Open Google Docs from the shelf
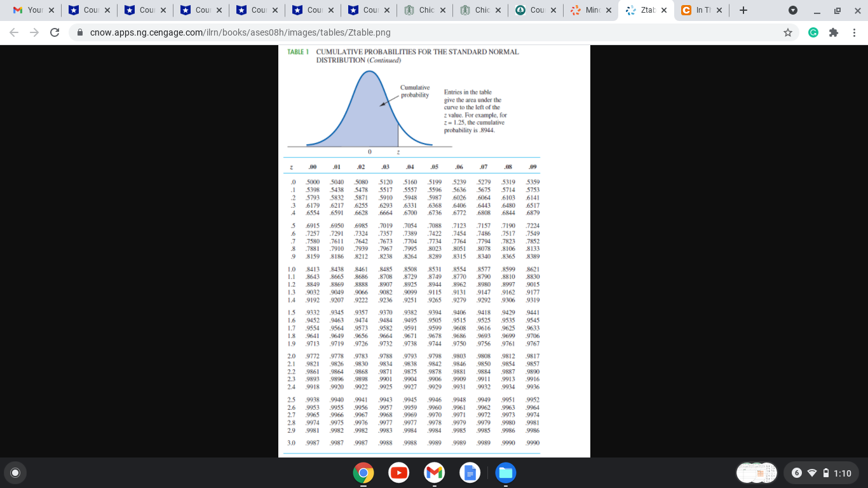Image resolution: width=868 pixels, height=488 pixels. coord(470,473)
